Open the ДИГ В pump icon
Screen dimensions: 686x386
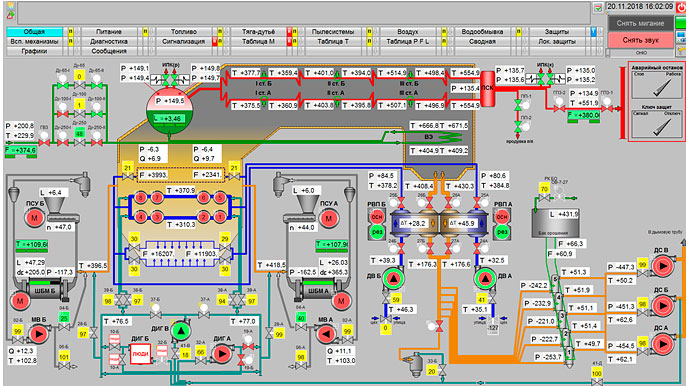coord(181,331)
